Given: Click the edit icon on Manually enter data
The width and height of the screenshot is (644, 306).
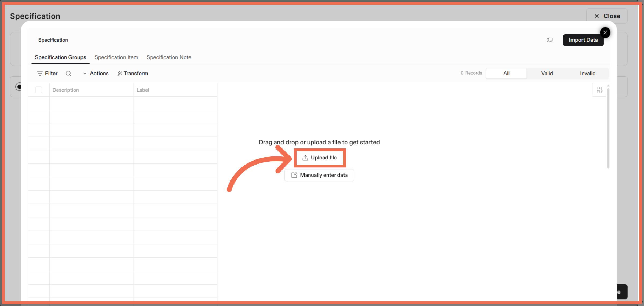Looking at the screenshot, I should pyautogui.click(x=295, y=175).
